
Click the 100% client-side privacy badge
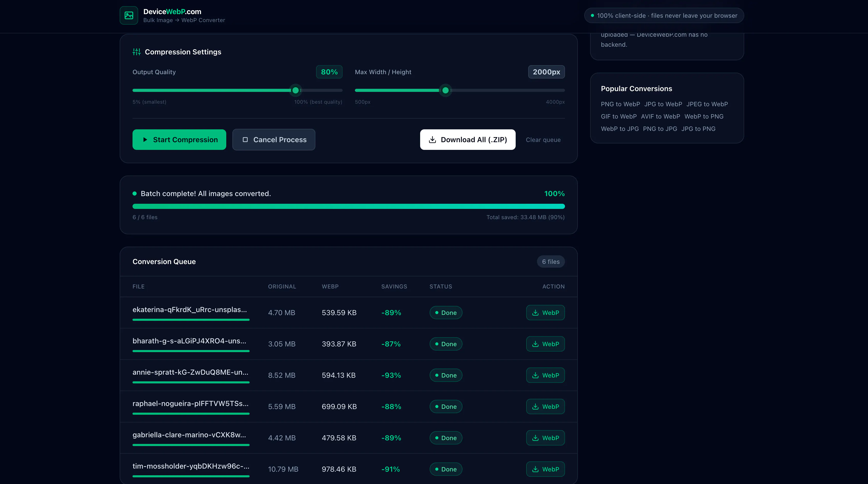[664, 15]
